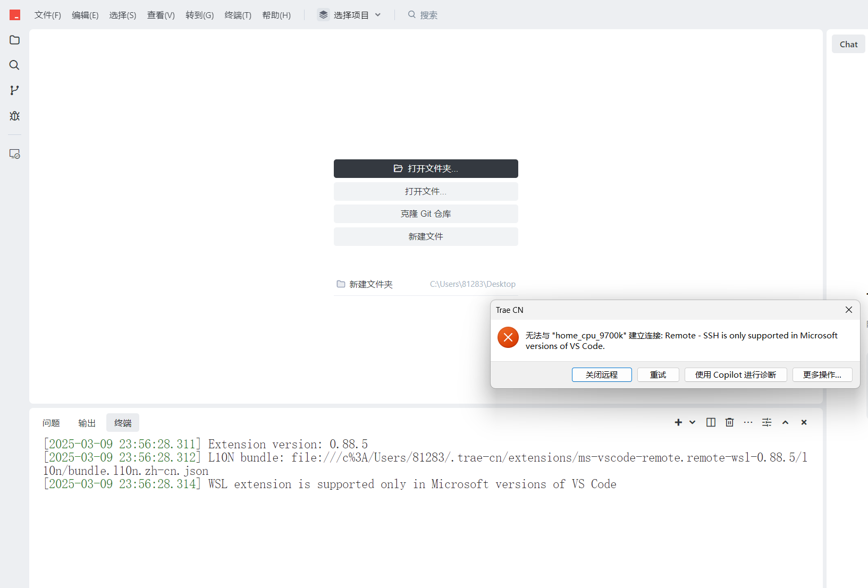Open the 文件(F) menu
Viewport: 868px width, 588px height.
pyautogui.click(x=48, y=15)
